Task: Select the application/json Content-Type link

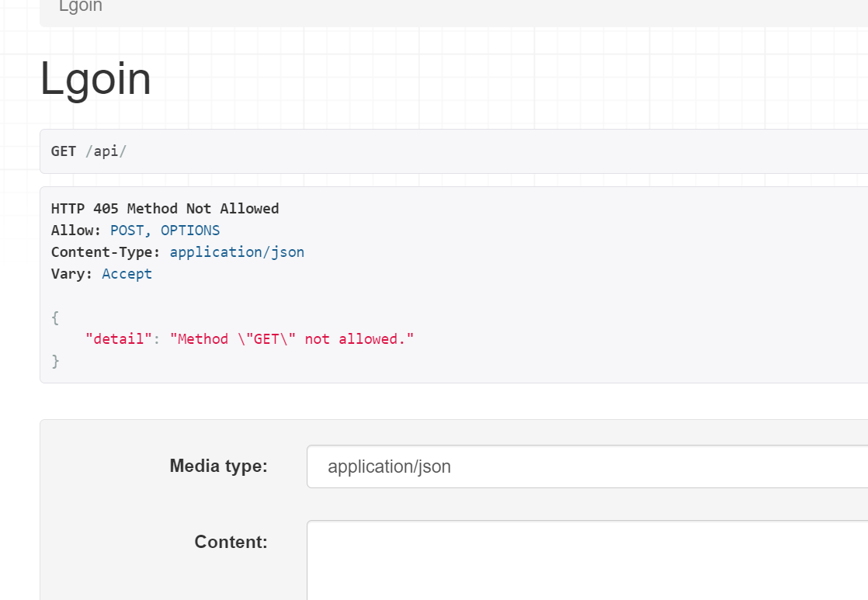Action: click(x=237, y=251)
